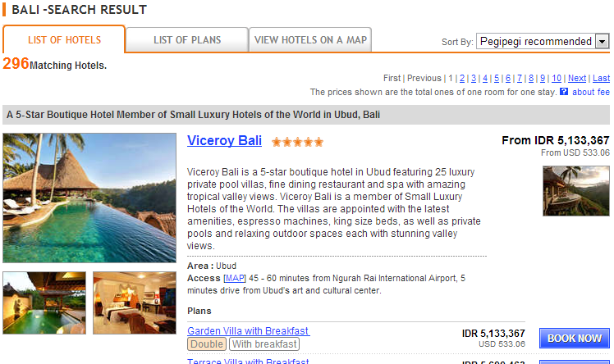
Task: Open the Sort By dropdown arrow
Action: point(603,41)
